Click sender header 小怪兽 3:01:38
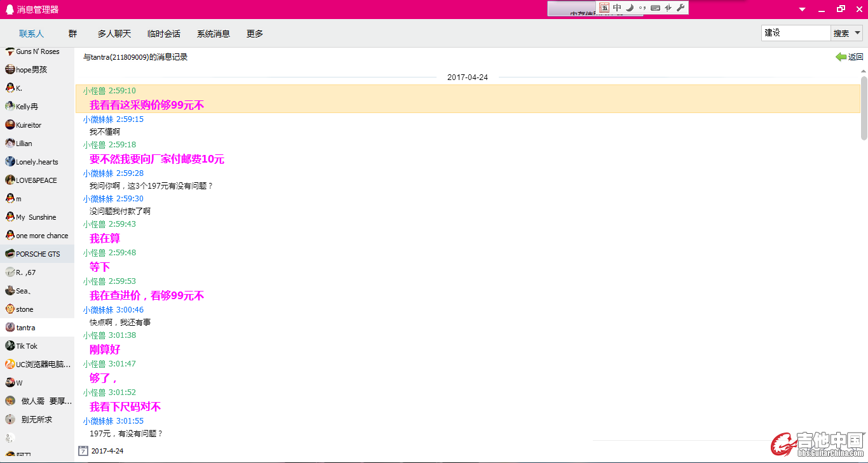The width and height of the screenshot is (868, 463). (109, 335)
